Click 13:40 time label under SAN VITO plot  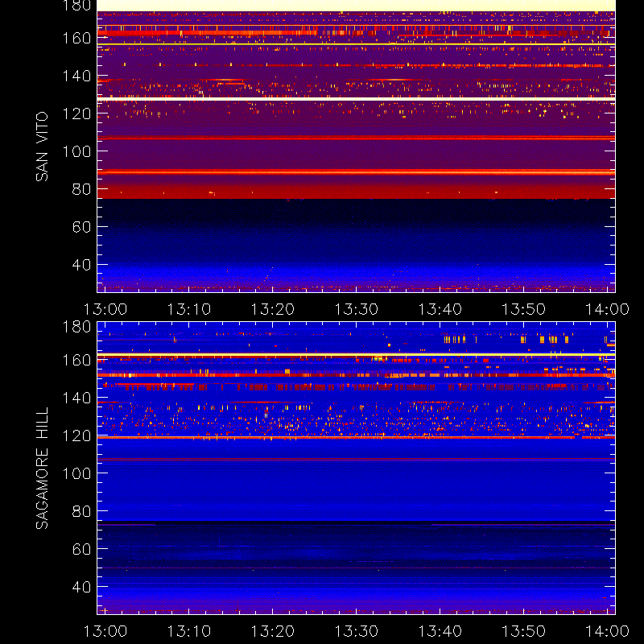point(440,309)
